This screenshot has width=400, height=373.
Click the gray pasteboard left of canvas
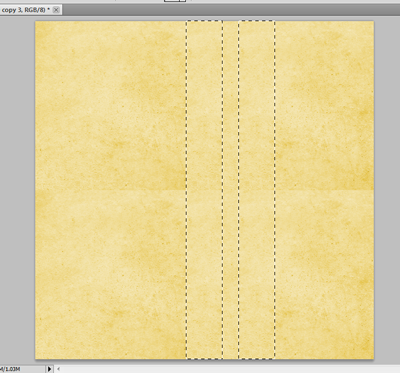[17, 190]
